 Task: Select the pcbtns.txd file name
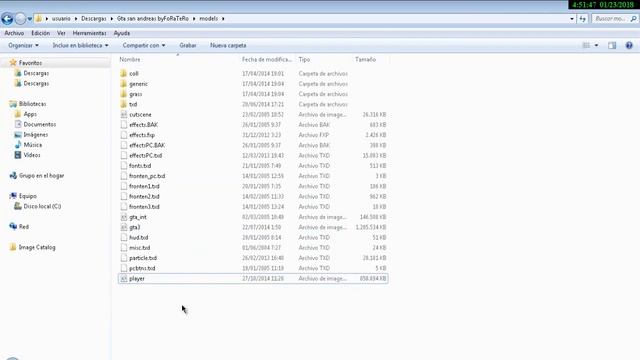click(x=142, y=268)
